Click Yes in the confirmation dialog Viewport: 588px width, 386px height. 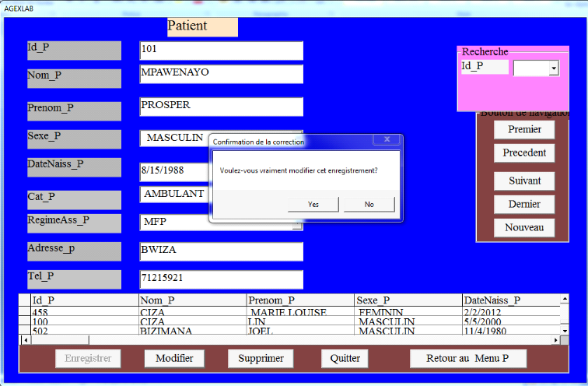click(313, 205)
